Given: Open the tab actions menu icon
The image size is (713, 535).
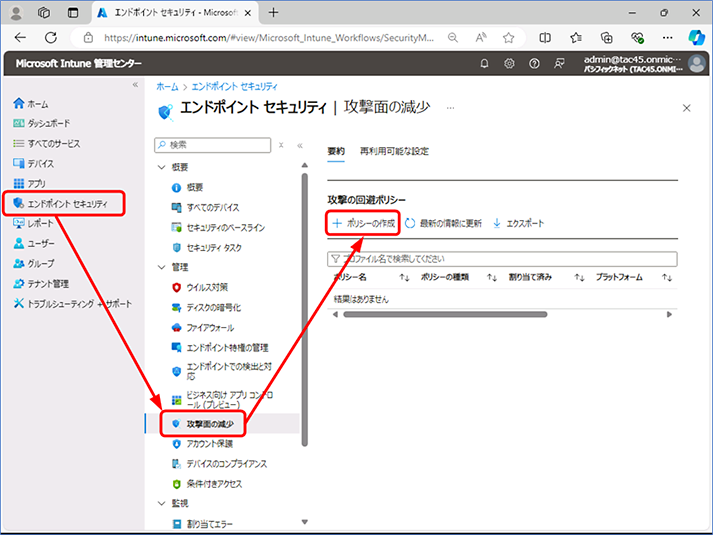Looking at the screenshot, I should tap(73, 13).
